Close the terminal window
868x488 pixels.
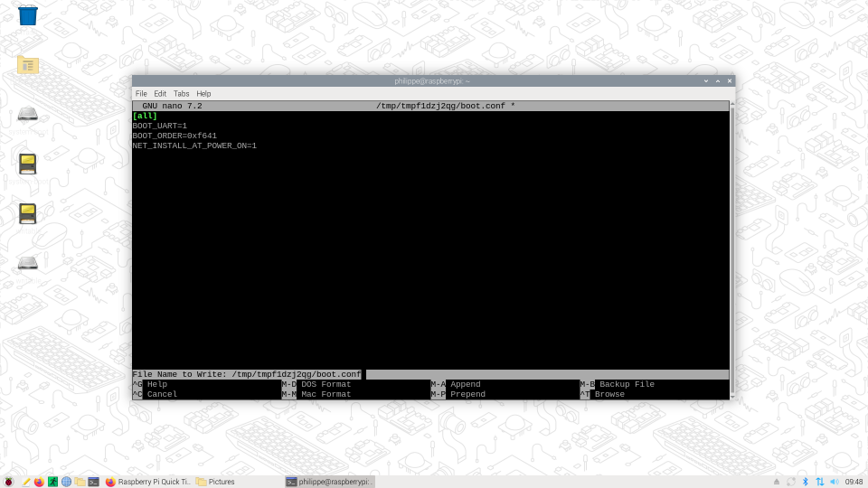730,80
